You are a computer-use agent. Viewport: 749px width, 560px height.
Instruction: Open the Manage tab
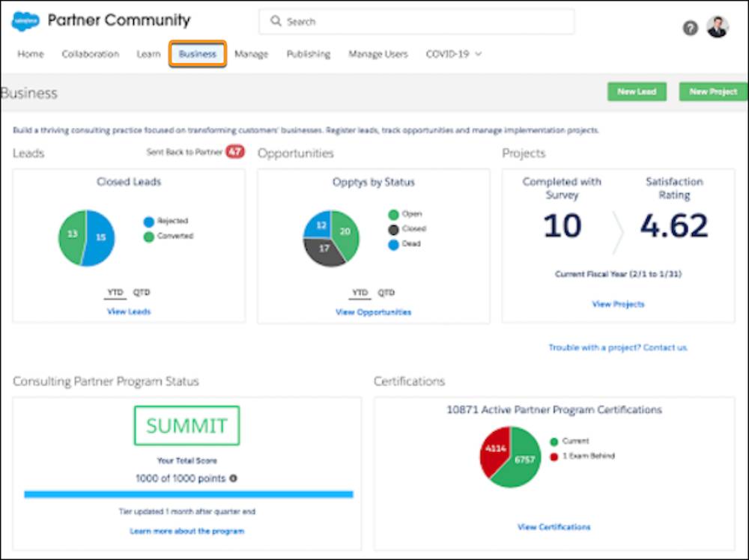(x=251, y=54)
